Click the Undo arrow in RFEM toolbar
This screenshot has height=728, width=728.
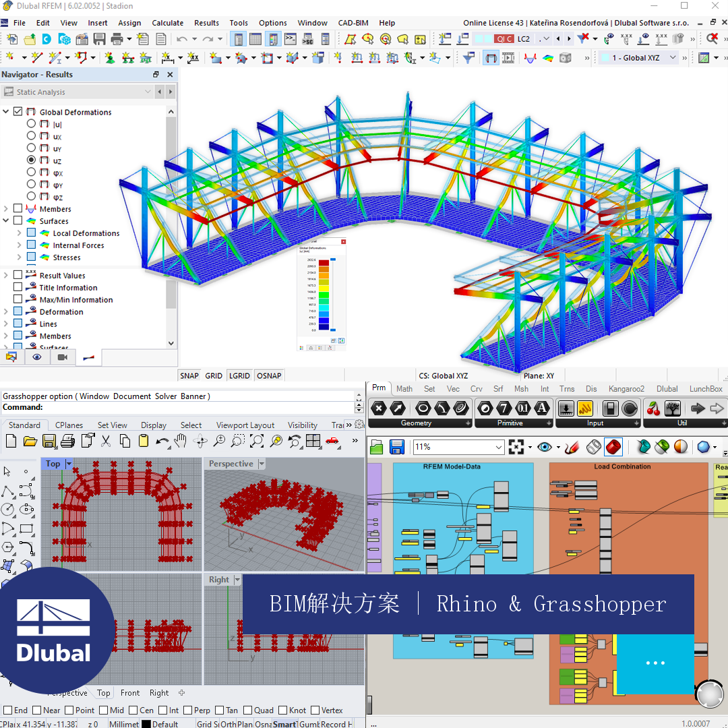pyautogui.click(x=182, y=40)
